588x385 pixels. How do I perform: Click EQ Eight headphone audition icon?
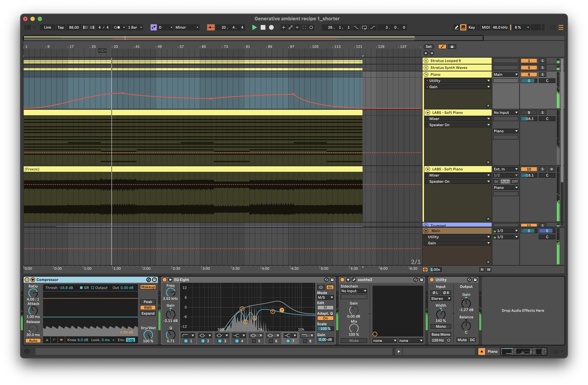[321, 287]
